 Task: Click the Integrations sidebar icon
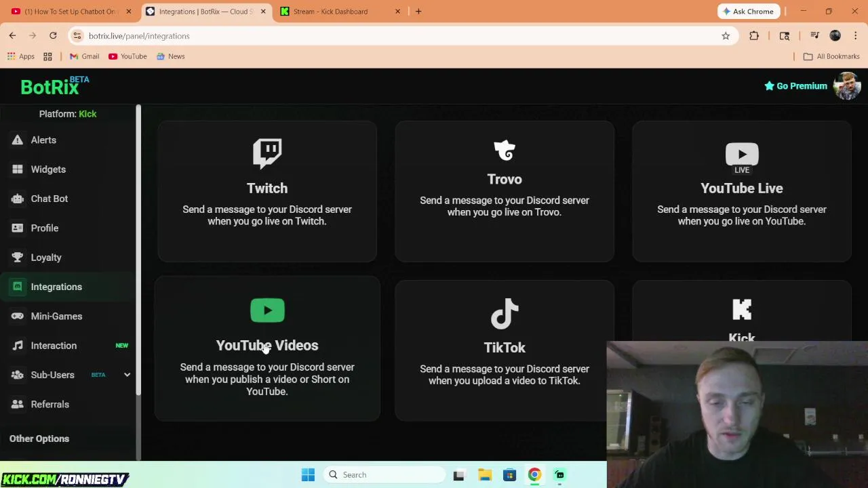(x=17, y=287)
